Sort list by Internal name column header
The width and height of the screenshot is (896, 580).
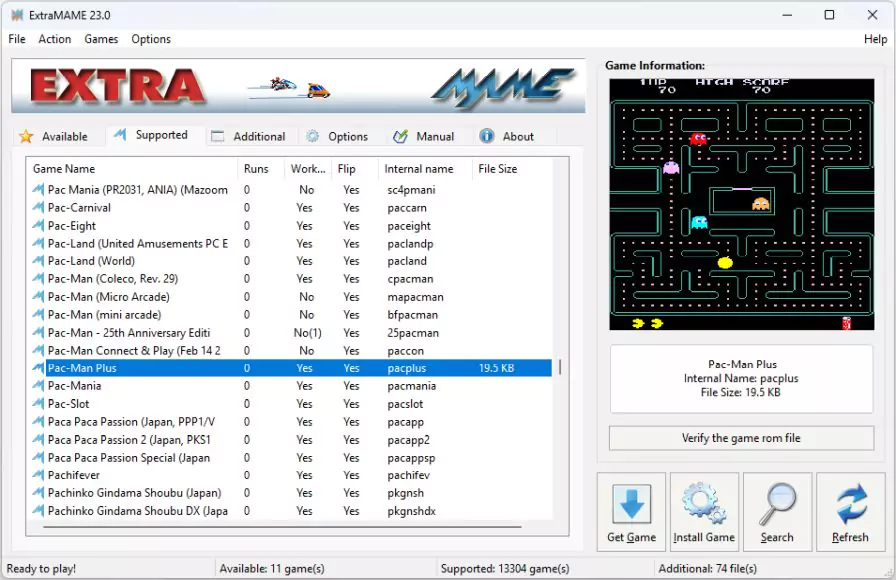pyautogui.click(x=419, y=169)
